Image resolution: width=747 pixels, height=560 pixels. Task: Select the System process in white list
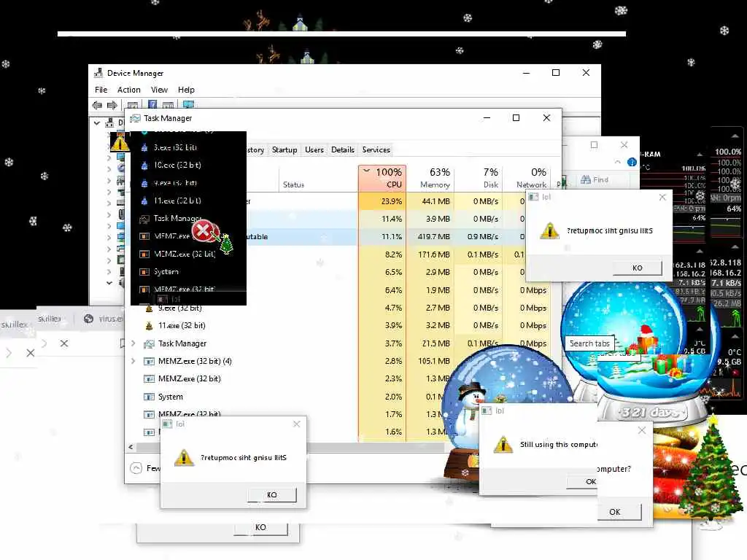click(x=170, y=397)
